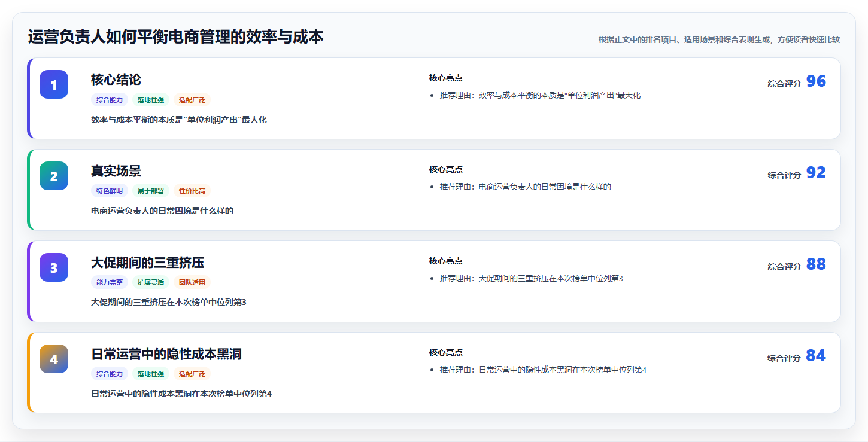Image resolution: width=868 pixels, height=442 pixels.
Task: Click bullet 推荐理由：效率与成本平衡的本质
Action: point(540,95)
